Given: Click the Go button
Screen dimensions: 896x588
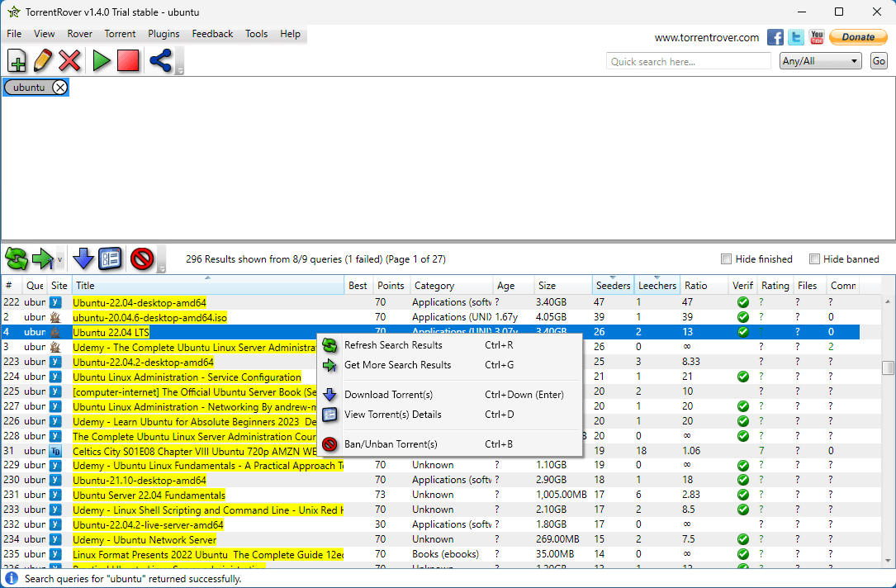Looking at the screenshot, I should [x=879, y=61].
